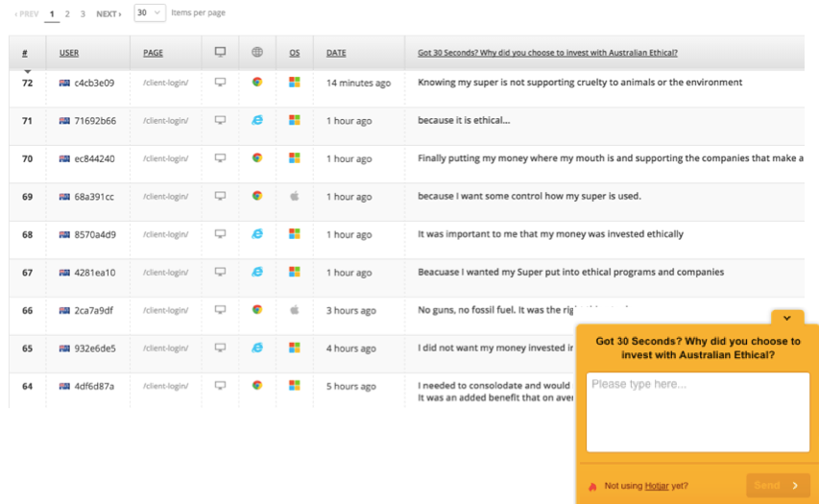This screenshot has height=504, width=819.
Task: Open user 2ca7a9df
Action: [x=93, y=310]
